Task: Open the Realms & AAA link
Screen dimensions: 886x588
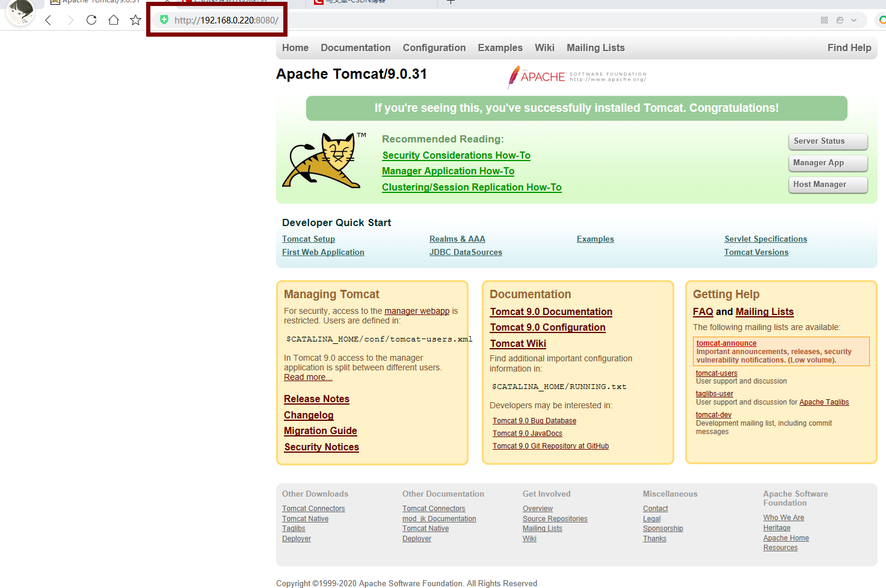Action: pyautogui.click(x=457, y=239)
